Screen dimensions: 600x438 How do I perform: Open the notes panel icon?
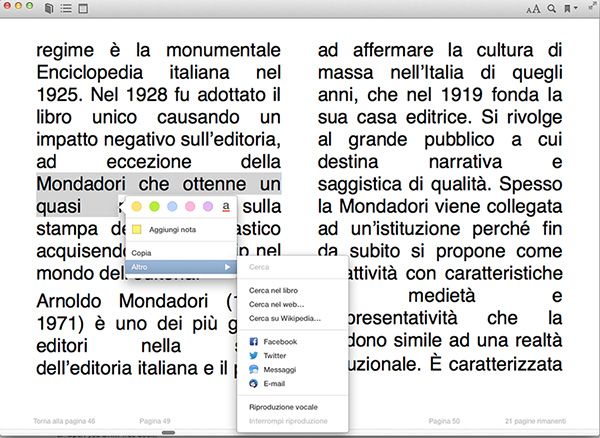(83, 8)
